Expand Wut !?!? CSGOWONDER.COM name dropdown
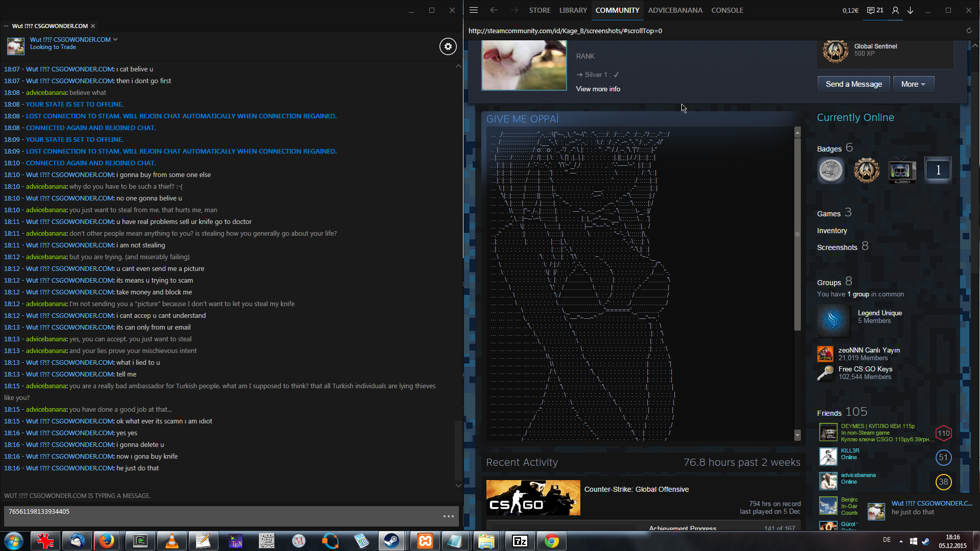980x551 pixels. [115, 39]
